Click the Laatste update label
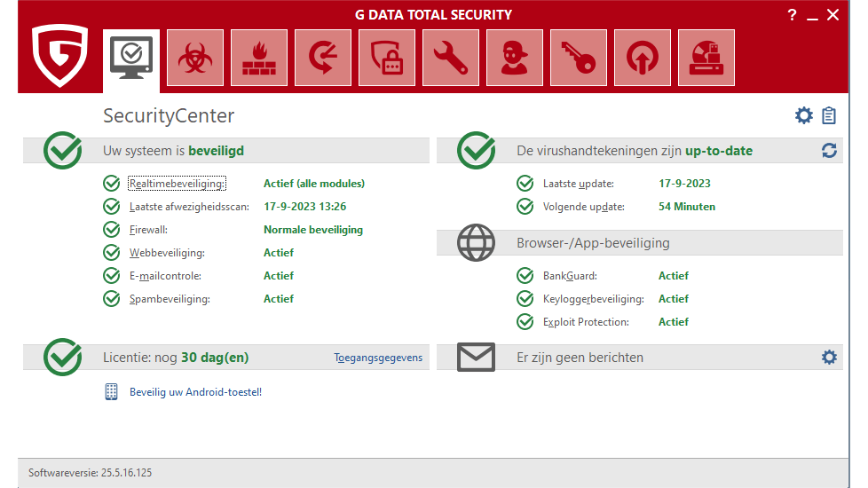The width and height of the screenshot is (868, 488). [579, 184]
